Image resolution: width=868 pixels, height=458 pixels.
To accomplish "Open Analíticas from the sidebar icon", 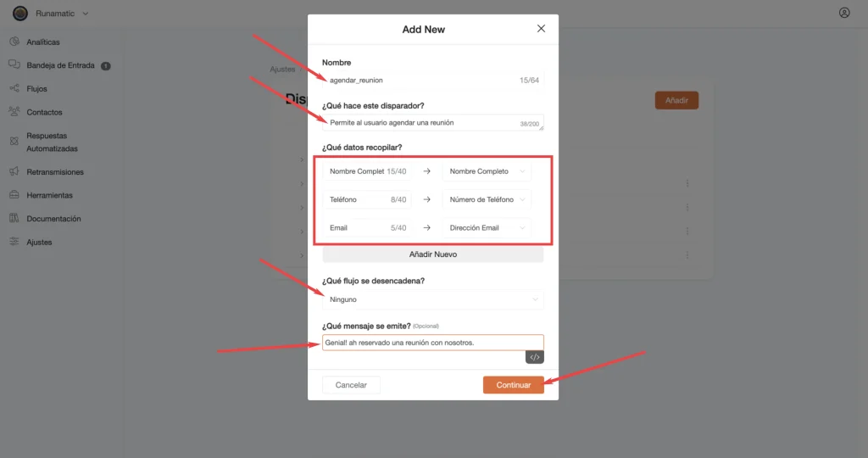I will click(14, 42).
